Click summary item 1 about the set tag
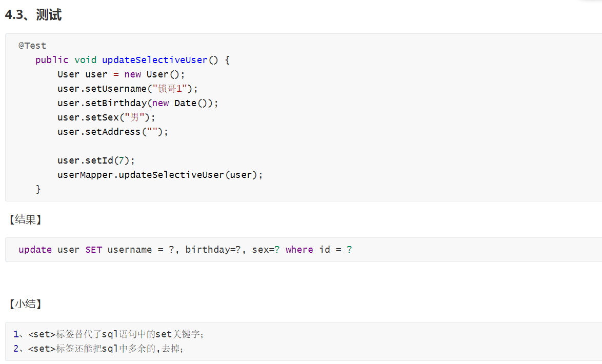 click(x=109, y=334)
